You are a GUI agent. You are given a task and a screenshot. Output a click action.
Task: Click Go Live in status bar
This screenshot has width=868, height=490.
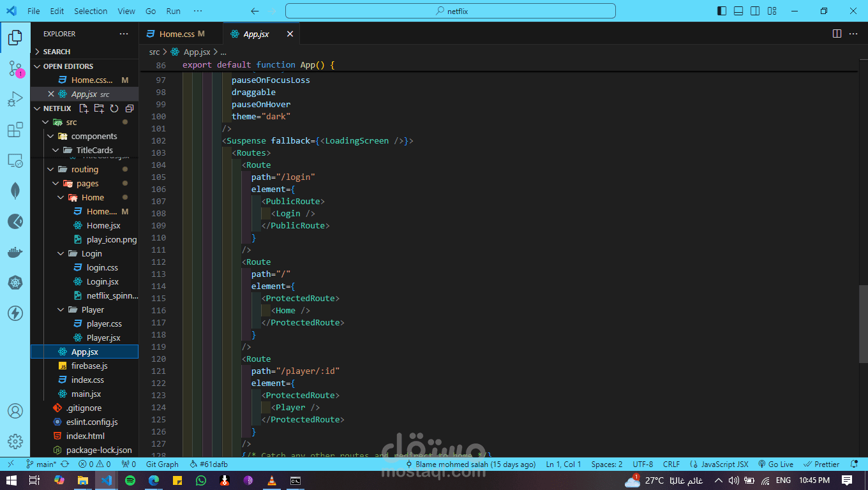[x=775, y=464]
